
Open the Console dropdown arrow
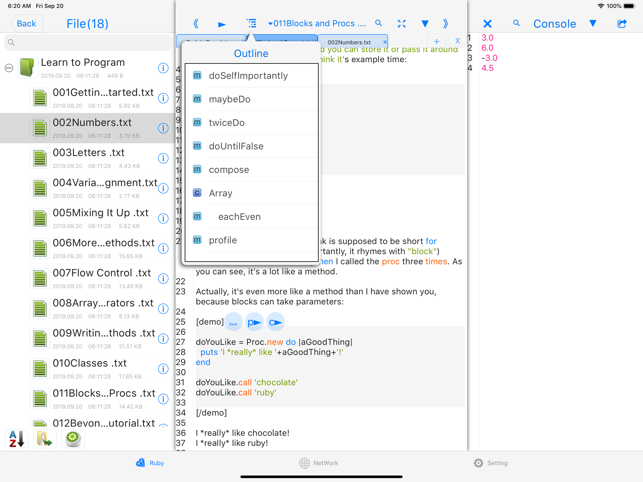[x=593, y=24]
